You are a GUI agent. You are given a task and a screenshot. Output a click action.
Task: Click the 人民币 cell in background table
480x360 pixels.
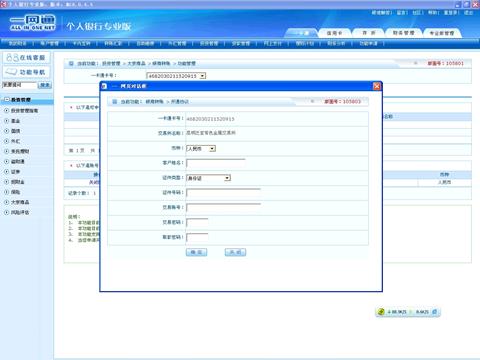[x=444, y=182]
